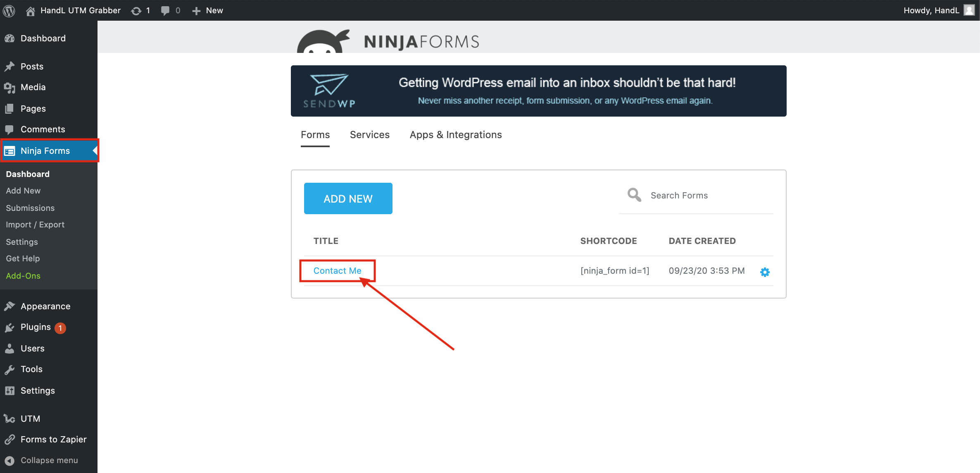Click the ADD NEW button to create form
The image size is (980, 473).
[x=348, y=198]
